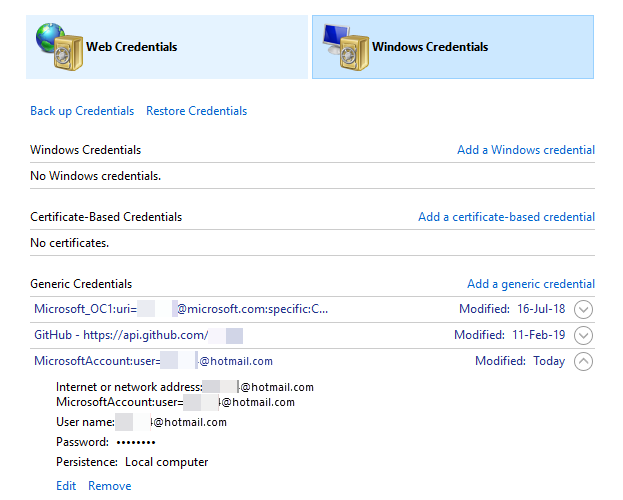Click the Modified 11-Feb-19 date text
Screen dimensions: 623x500
point(510,335)
